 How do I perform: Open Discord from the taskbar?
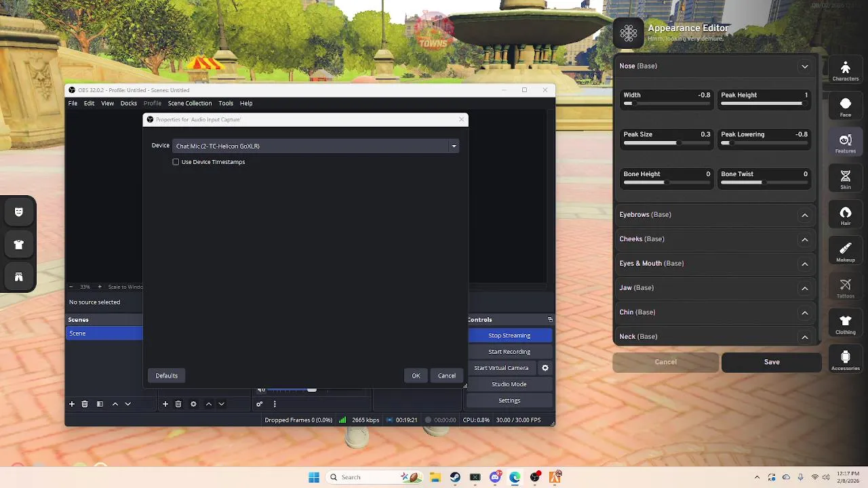495,477
